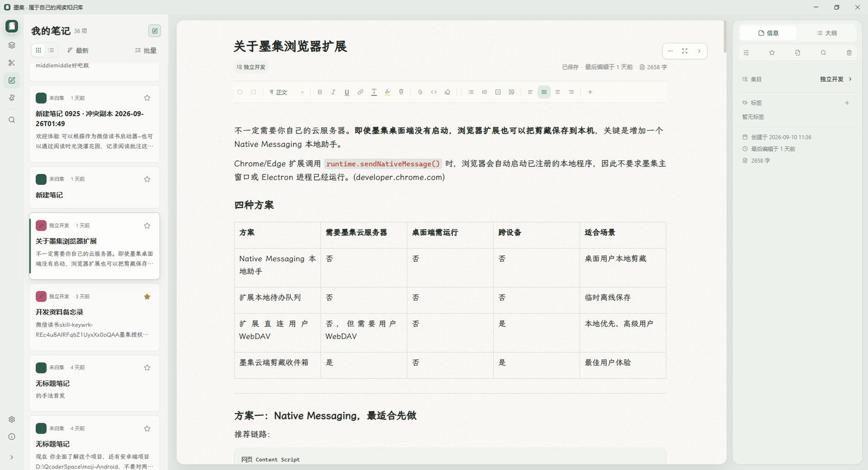Expand the 独立开发 collection chevron in info panel
This screenshot has height=470, width=868.
(x=850, y=79)
